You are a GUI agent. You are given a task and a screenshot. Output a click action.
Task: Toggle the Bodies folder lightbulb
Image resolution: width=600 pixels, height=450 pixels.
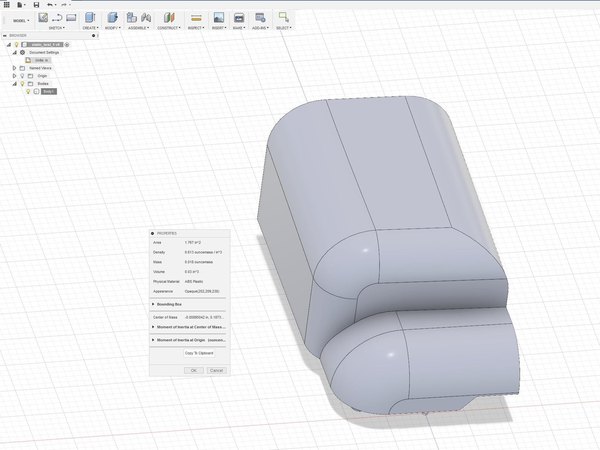(22, 83)
